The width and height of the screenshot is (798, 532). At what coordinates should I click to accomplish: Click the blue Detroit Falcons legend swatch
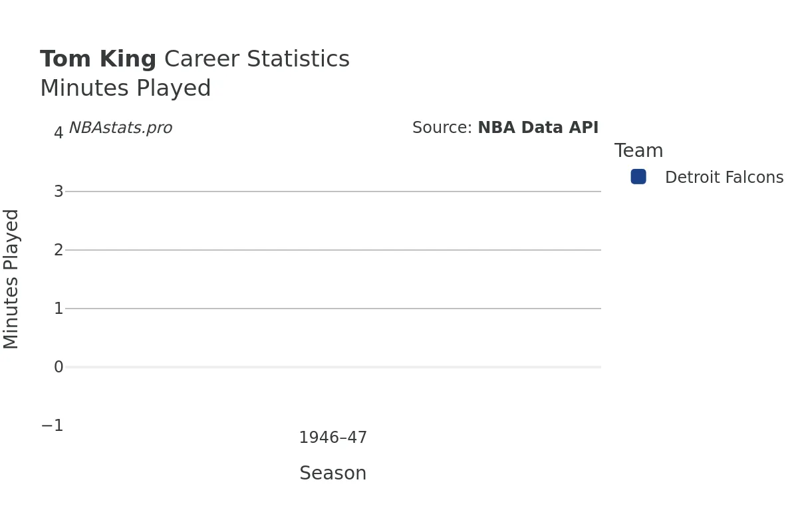click(638, 177)
